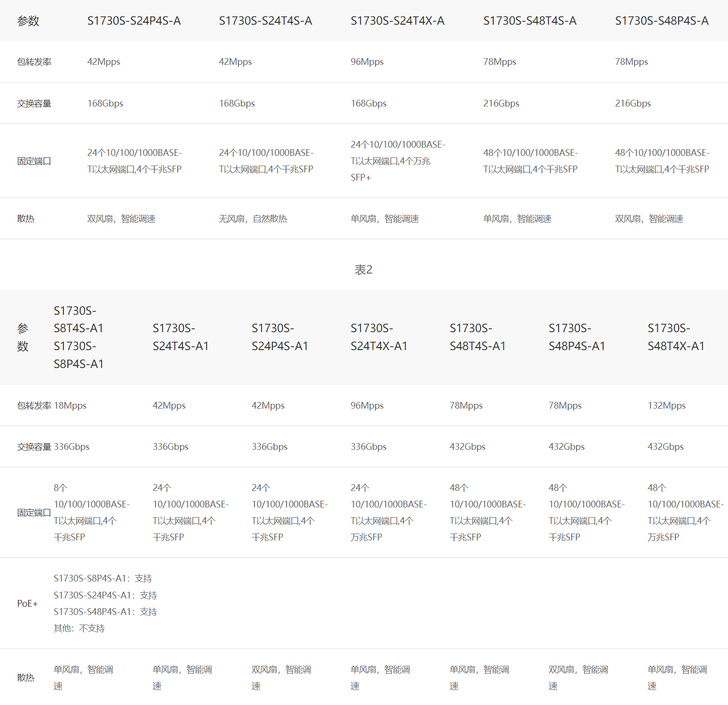Click the 其他：不支持 PoE+ line
Image resolution: width=728 pixels, height=705 pixels.
coord(79,628)
